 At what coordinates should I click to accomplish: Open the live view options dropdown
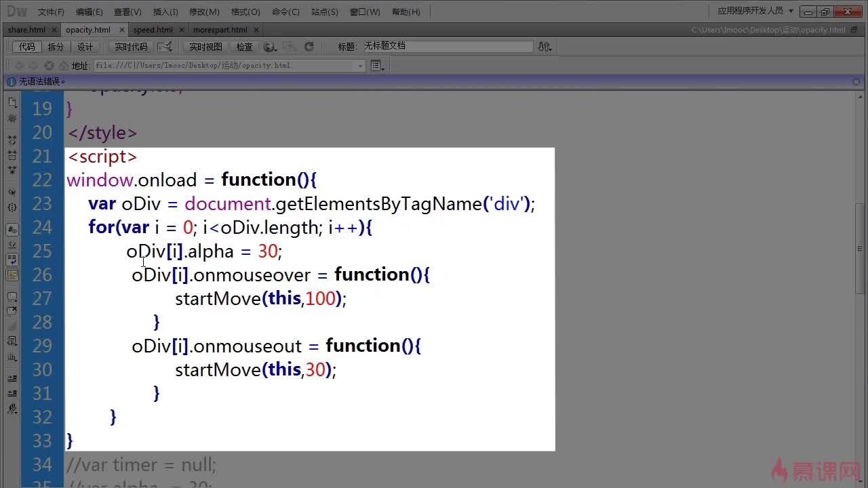tap(377, 66)
